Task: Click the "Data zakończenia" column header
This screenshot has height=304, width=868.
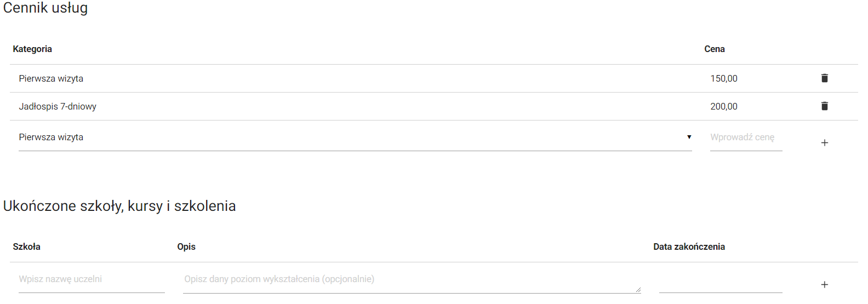Action: pos(689,247)
